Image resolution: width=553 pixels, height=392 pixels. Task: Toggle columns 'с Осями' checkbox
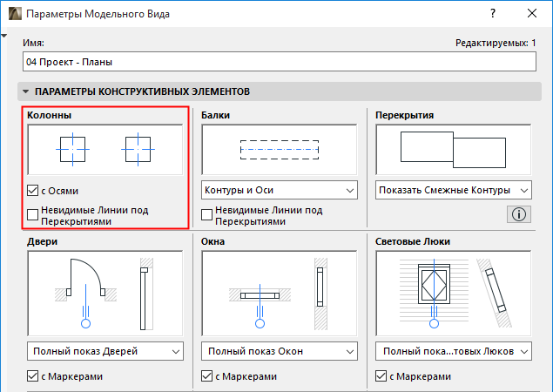coord(32,191)
